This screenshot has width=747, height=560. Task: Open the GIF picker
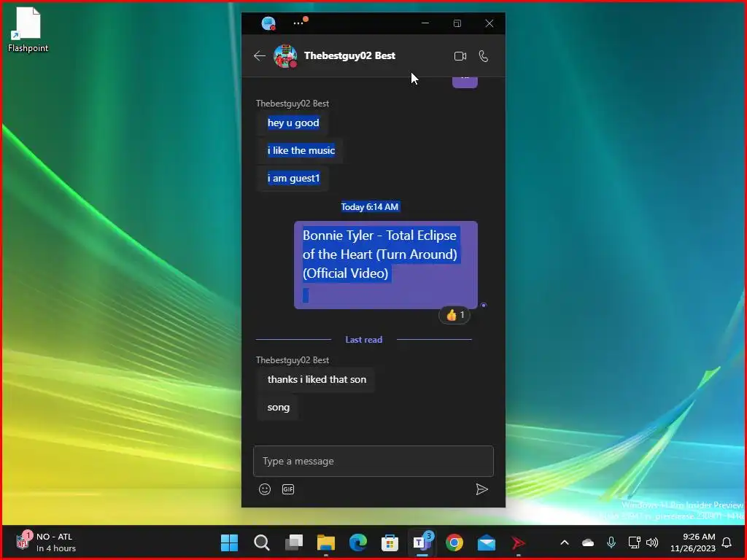pyautogui.click(x=288, y=489)
